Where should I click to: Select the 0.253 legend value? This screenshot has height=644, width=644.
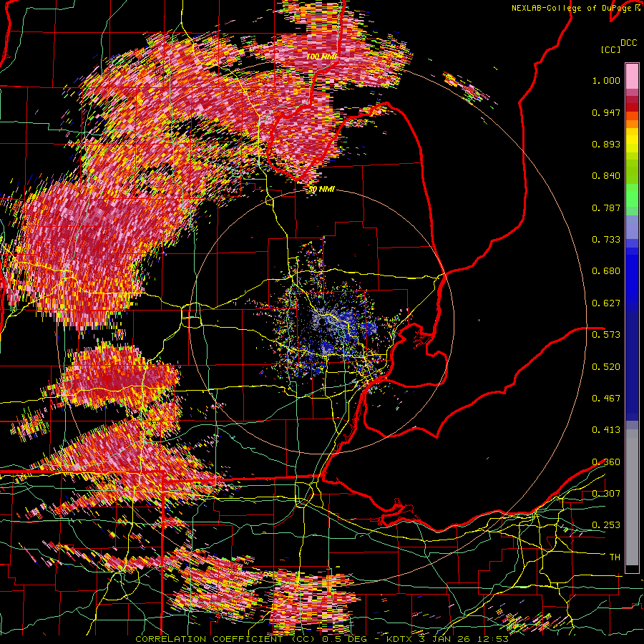(606, 525)
